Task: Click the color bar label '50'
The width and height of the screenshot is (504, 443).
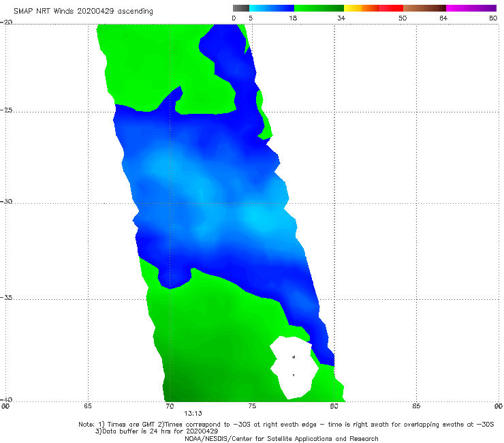Action: coord(403,18)
